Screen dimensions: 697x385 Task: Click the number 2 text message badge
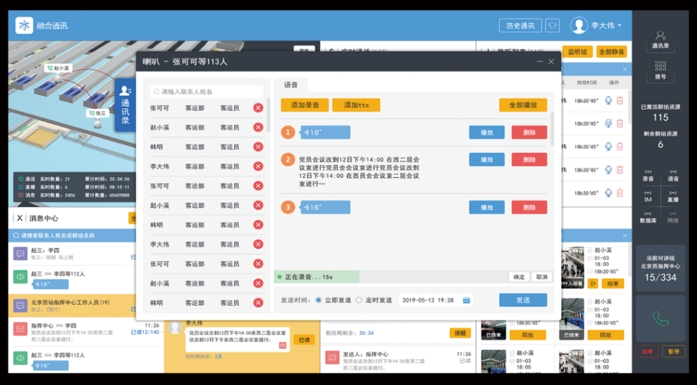(288, 159)
